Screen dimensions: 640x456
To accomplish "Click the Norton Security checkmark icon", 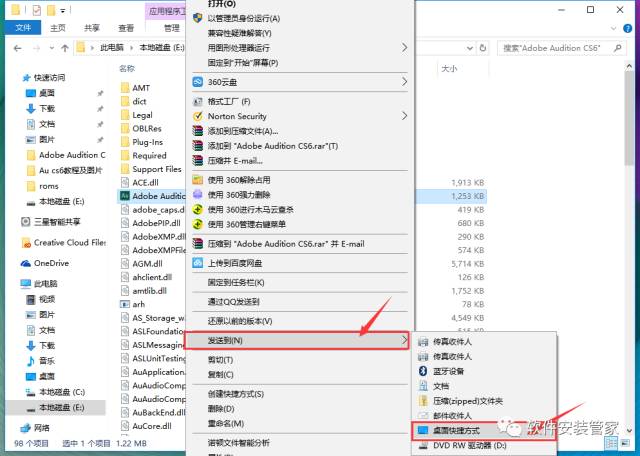I will point(198,116).
